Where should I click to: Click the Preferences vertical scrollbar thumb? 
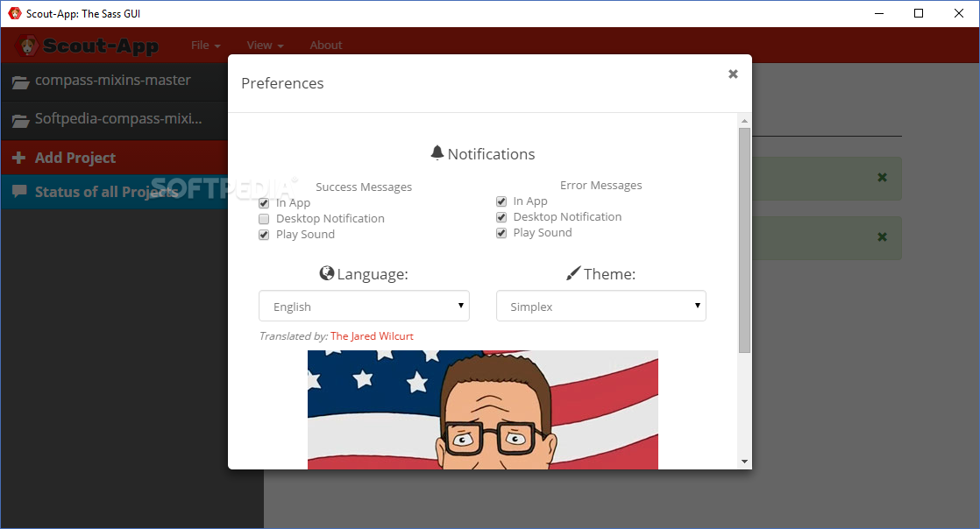click(x=744, y=241)
